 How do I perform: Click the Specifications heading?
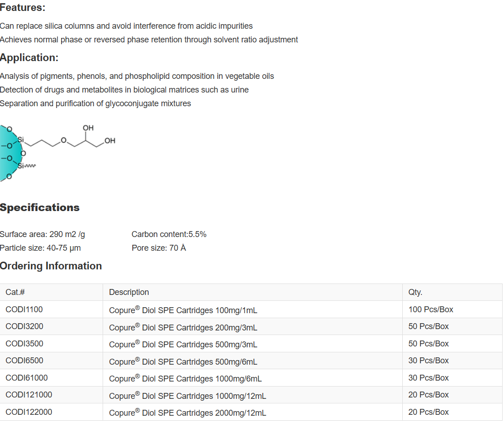[40, 208]
